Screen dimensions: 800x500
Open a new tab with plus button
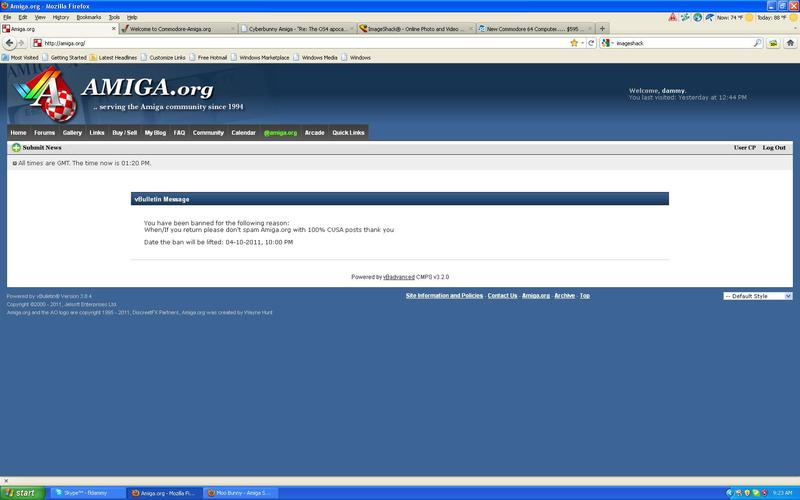(602, 29)
